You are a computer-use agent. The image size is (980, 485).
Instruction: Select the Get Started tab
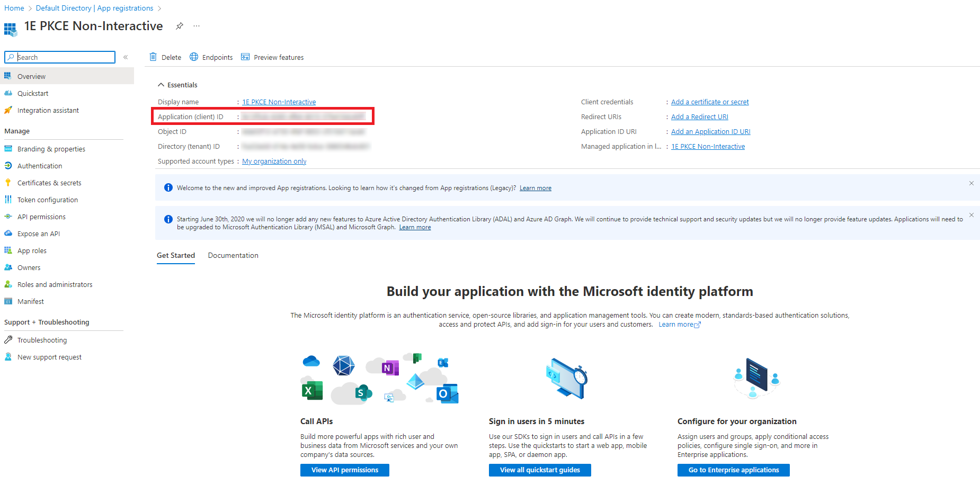click(x=176, y=255)
